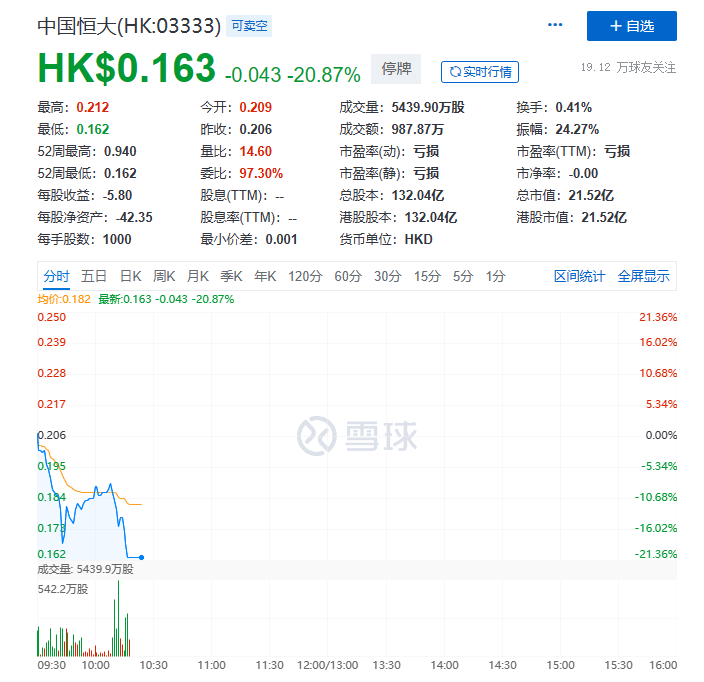Add stock to watchlist with 自选 button
Screen dimensions: 704x682
(632, 26)
